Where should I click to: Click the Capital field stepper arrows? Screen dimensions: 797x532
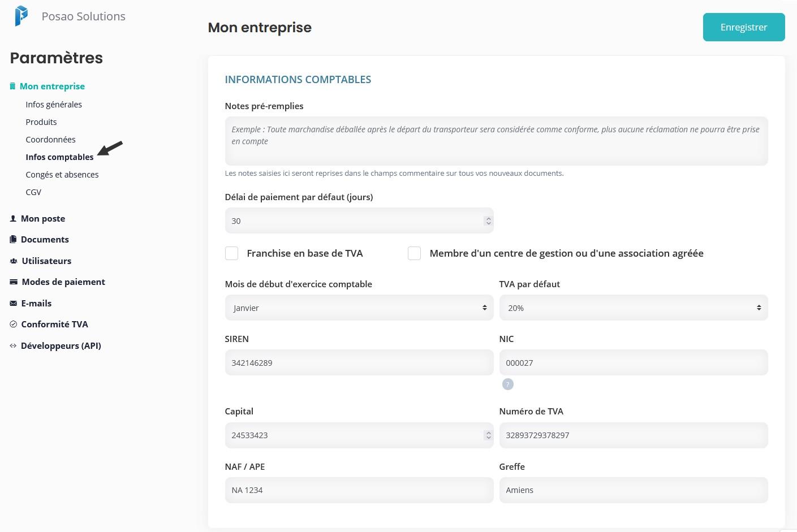click(x=488, y=435)
